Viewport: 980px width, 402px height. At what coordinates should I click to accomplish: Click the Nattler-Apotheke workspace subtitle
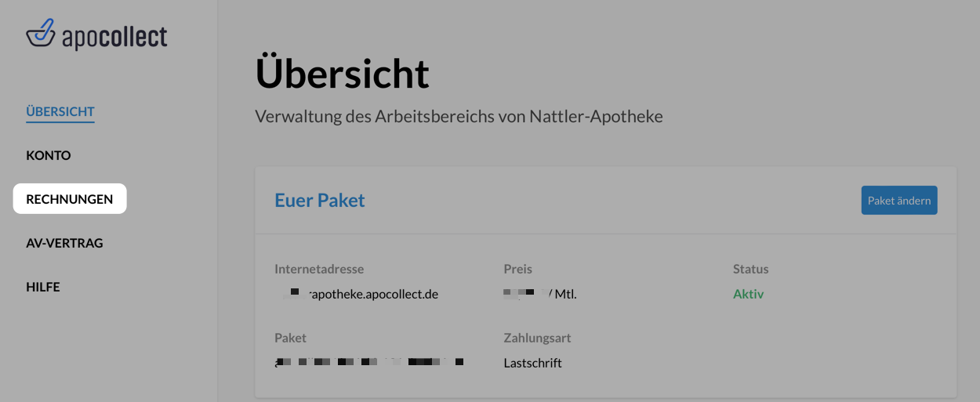click(x=459, y=117)
